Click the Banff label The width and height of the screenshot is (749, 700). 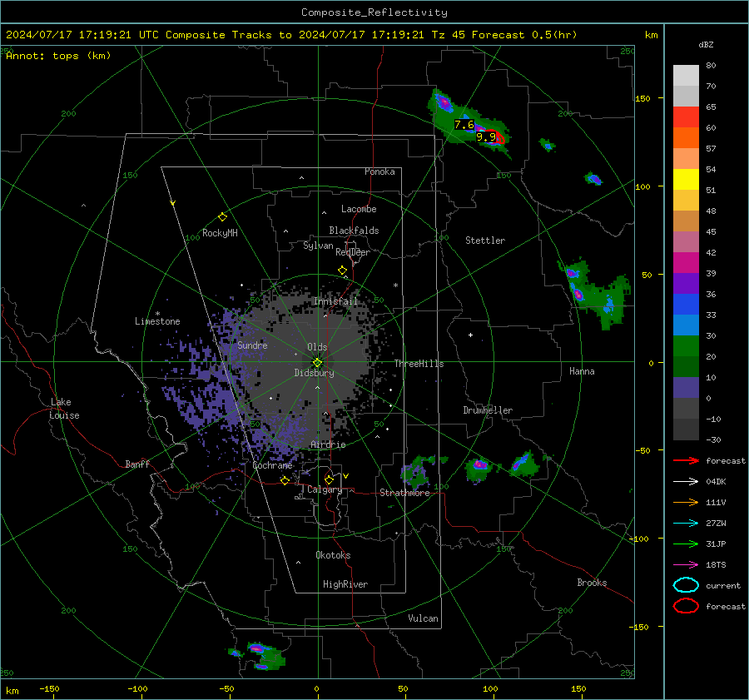(137, 464)
